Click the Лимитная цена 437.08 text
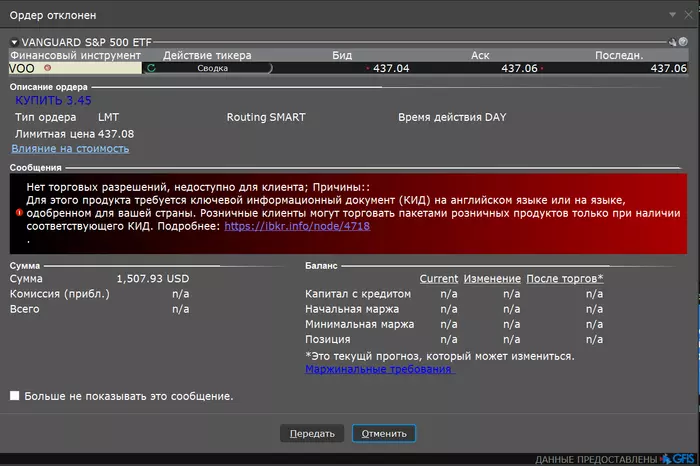700x466 pixels. (75, 134)
